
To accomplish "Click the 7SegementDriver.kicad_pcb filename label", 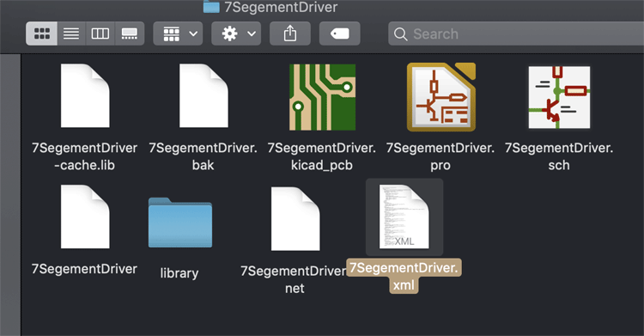I will tap(322, 156).
